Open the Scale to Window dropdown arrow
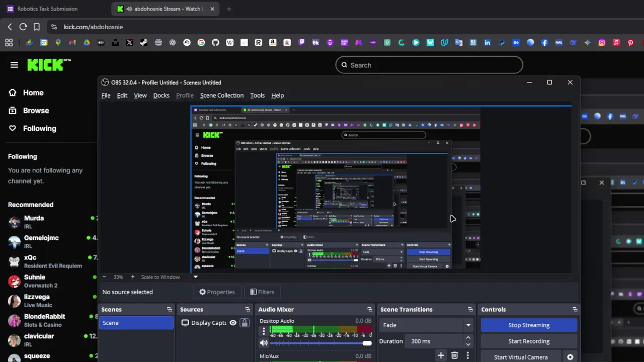This screenshot has height=362, width=644. [196, 277]
